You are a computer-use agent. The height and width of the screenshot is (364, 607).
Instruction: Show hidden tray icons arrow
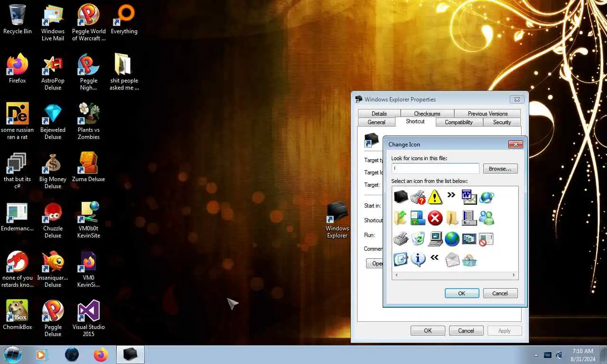(536, 355)
